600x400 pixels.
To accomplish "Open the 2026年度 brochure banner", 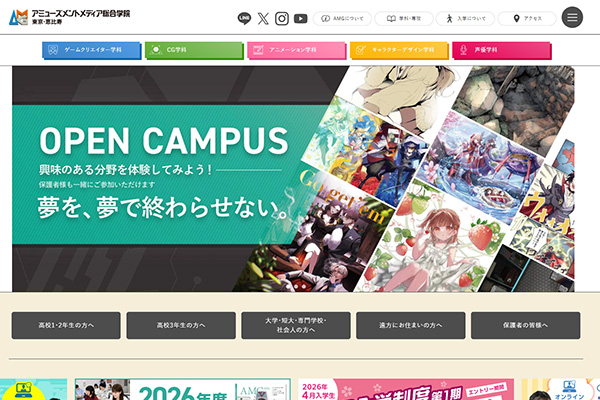I will click(183, 389).
